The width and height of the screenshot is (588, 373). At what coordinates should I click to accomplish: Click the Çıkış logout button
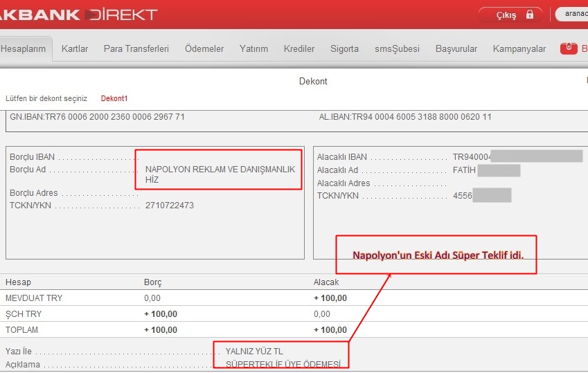pos(510,15)
